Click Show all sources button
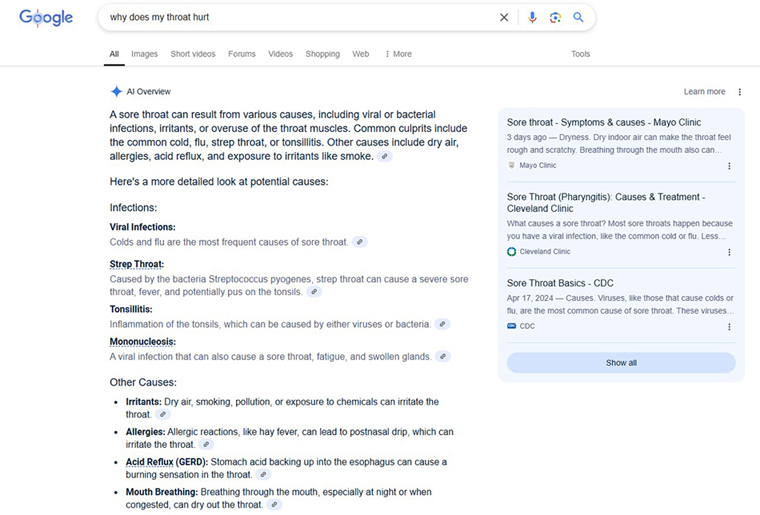The image size is (760, 515). click(621, 362)
